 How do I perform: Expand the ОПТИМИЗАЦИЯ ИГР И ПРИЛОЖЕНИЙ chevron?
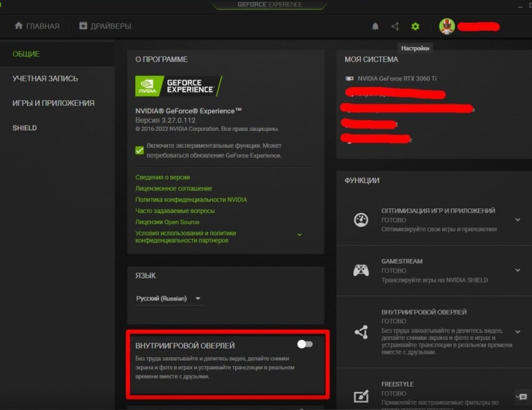point(518,220)
